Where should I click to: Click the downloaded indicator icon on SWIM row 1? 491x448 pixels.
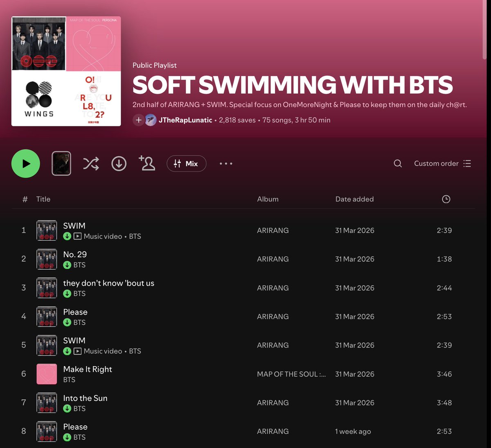(67, 236)
